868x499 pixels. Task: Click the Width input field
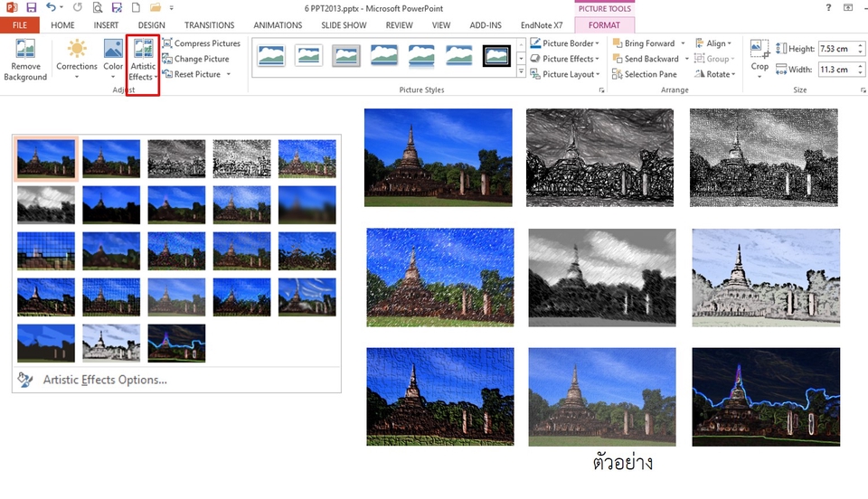pyautogui.click(x=837, y=69)
